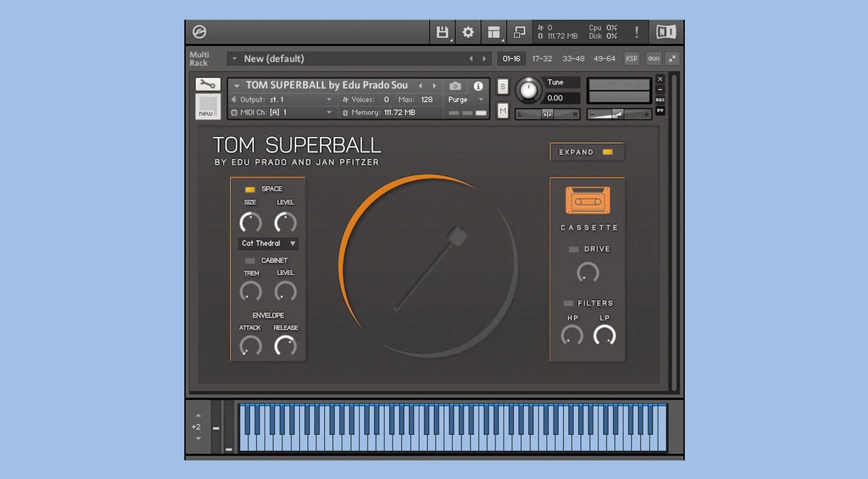Click the Tune 0.00 value field
The image size is (868, 479).
562,98
